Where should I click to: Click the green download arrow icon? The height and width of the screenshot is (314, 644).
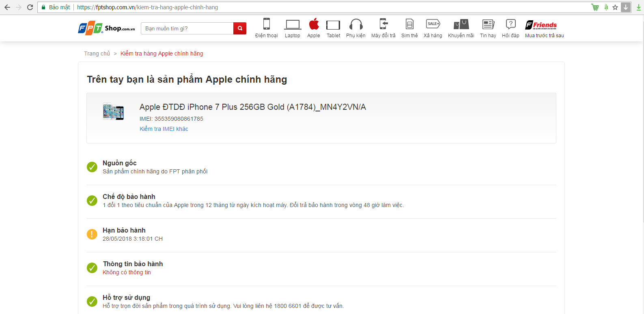click(x=638, y=7)
